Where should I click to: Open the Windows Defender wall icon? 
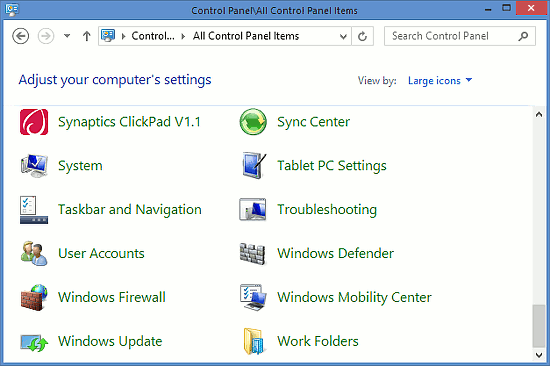click(253, 253)
